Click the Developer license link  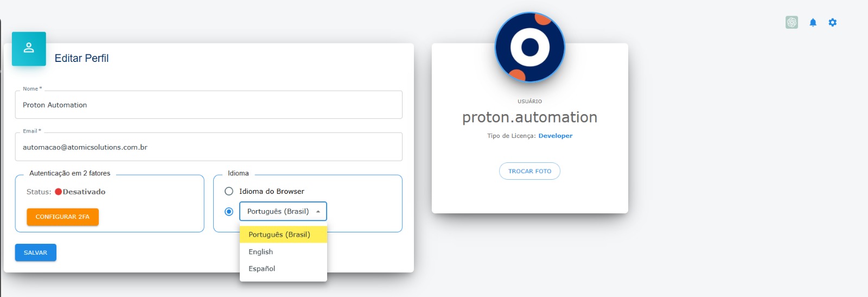(555, 136)
